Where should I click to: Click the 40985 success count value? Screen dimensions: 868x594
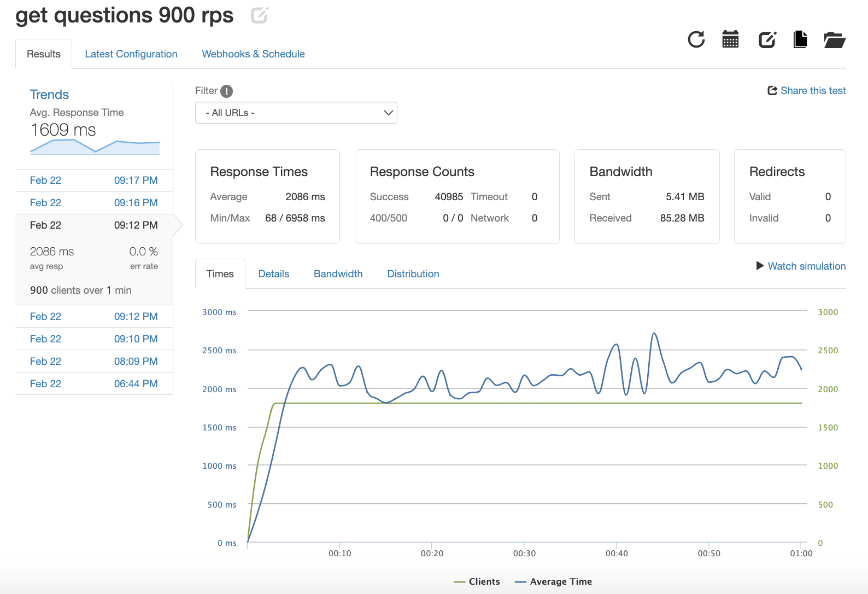449,197
